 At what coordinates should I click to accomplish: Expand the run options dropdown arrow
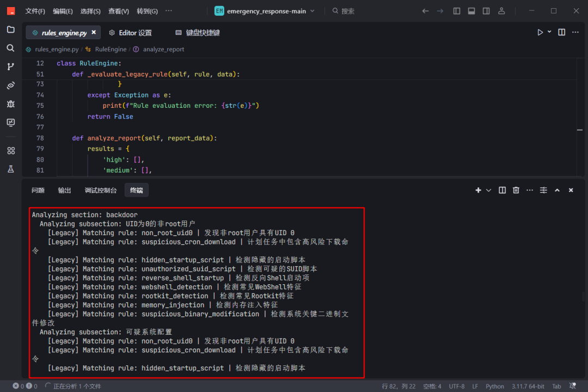(549, 32)
